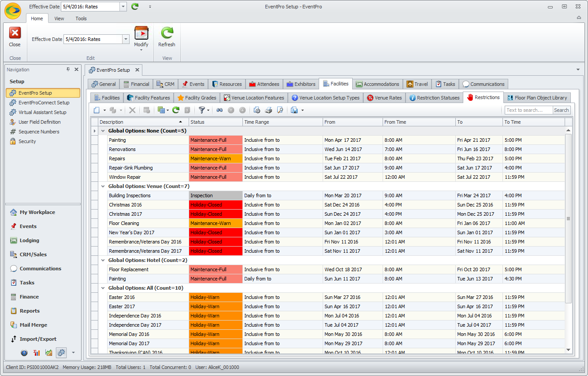588x376 pixels.
Task: Select the Easter 2017 row
Action: [x=336, y=306]
